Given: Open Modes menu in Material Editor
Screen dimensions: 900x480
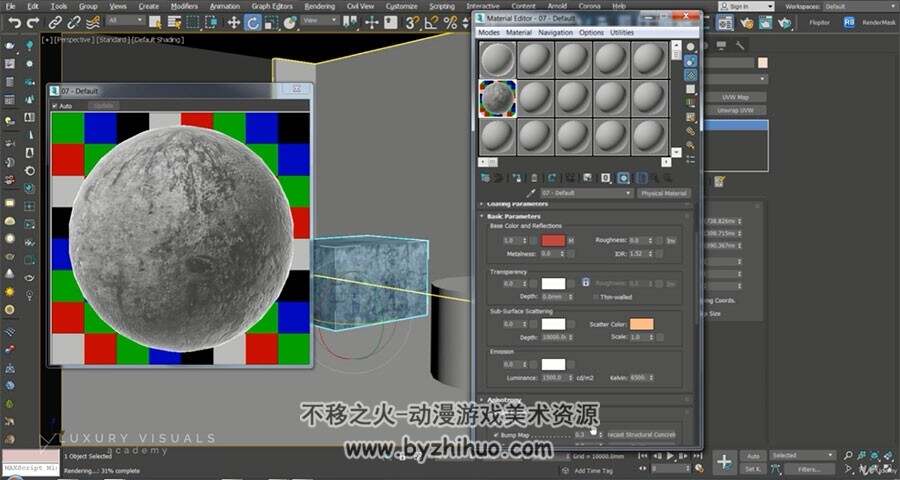Looking at the screenshot, I should click(489, 33).
